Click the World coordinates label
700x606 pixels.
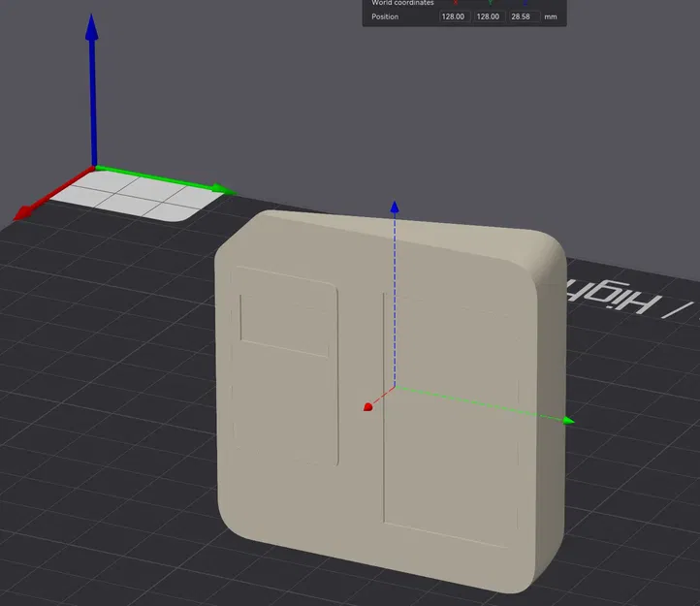tap(402, 3)
